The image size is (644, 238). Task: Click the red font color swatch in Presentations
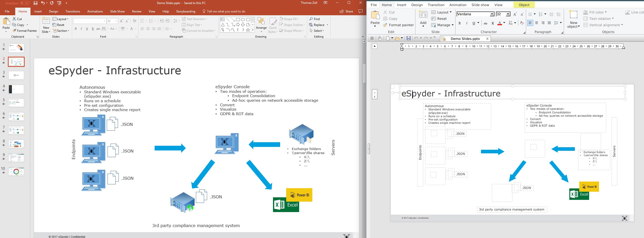click(x=500, y=23)
